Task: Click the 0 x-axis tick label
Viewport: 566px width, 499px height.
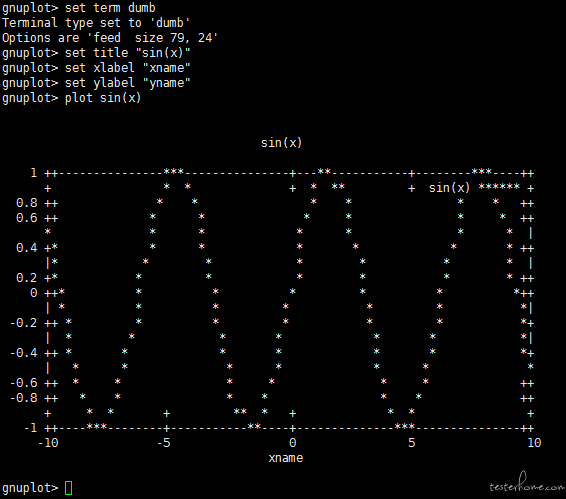Action: coord(292,443)
